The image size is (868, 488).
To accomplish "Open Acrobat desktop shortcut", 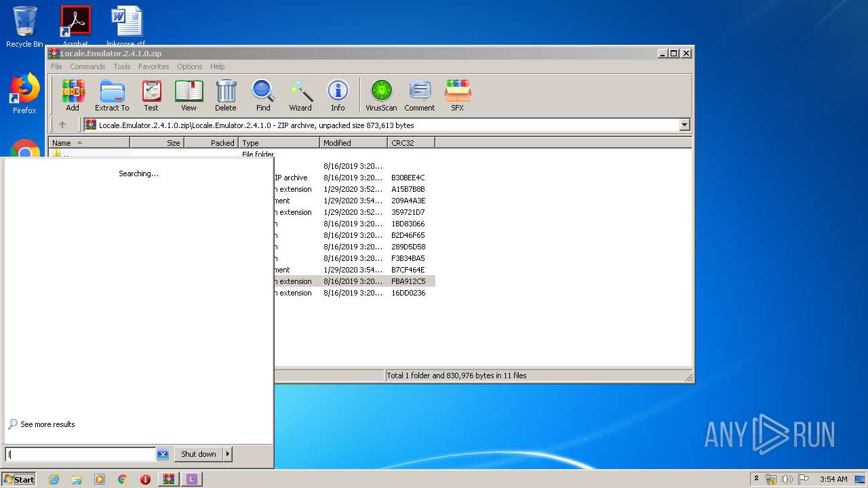I will (75, 26).
